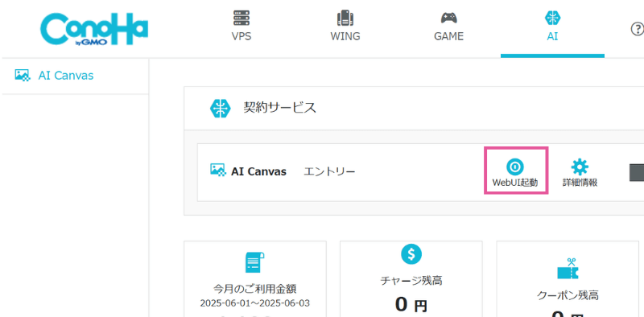The width and height of the screenshot is (644, 317).
Task: Click the エントリー plan label
Action: click(x=329, y=171)
